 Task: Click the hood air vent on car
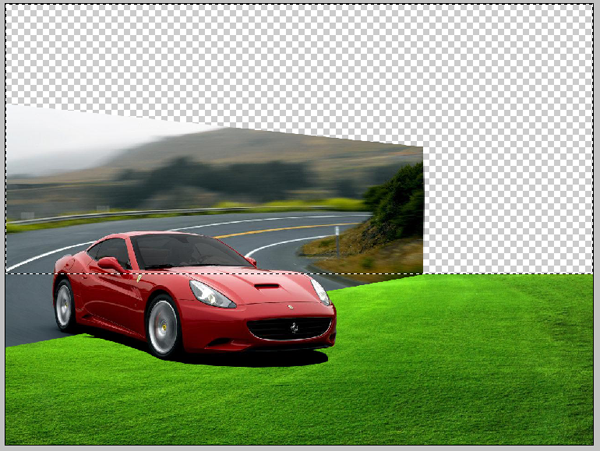click(x=267, y=286)
